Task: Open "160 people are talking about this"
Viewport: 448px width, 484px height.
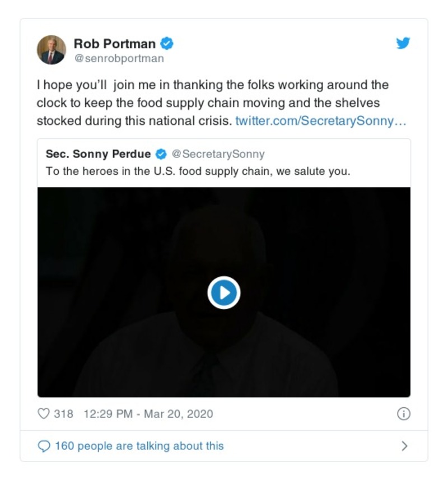Action: tap(139, 446)
